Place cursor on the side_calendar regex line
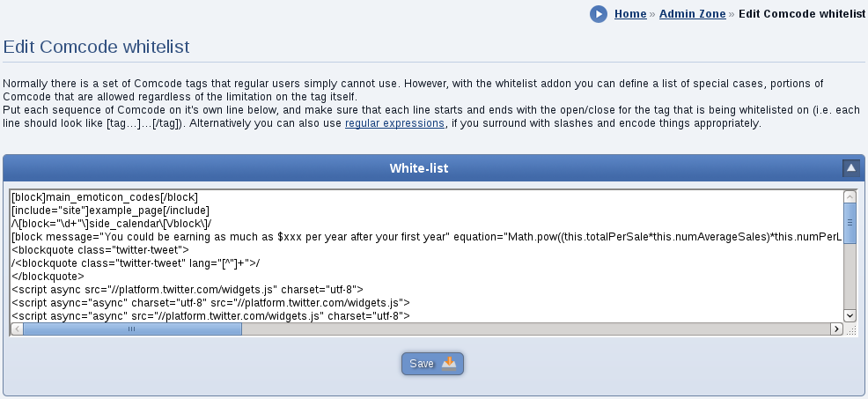 (111, 224)
